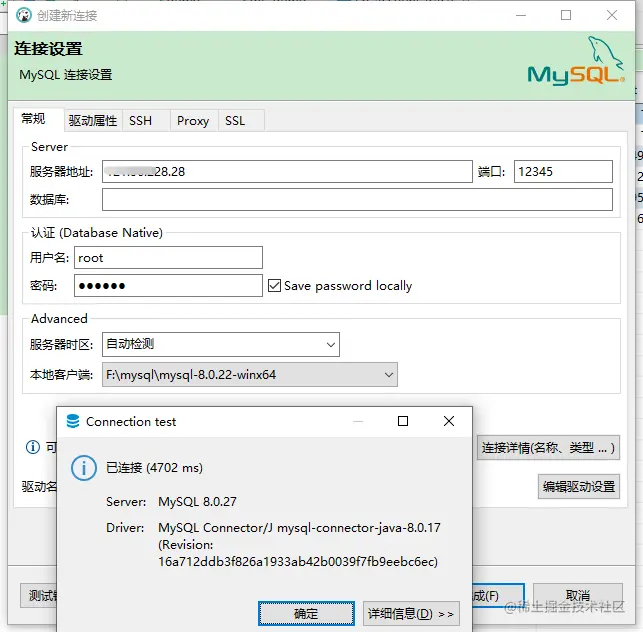Click the DBeaver icon in title bar

(x=24, y=16)
